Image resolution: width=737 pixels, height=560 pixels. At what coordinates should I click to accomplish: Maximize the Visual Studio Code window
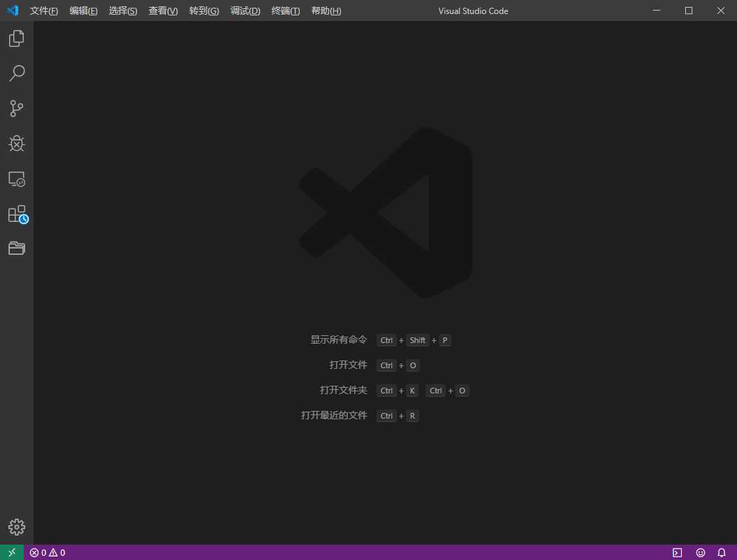689,10
